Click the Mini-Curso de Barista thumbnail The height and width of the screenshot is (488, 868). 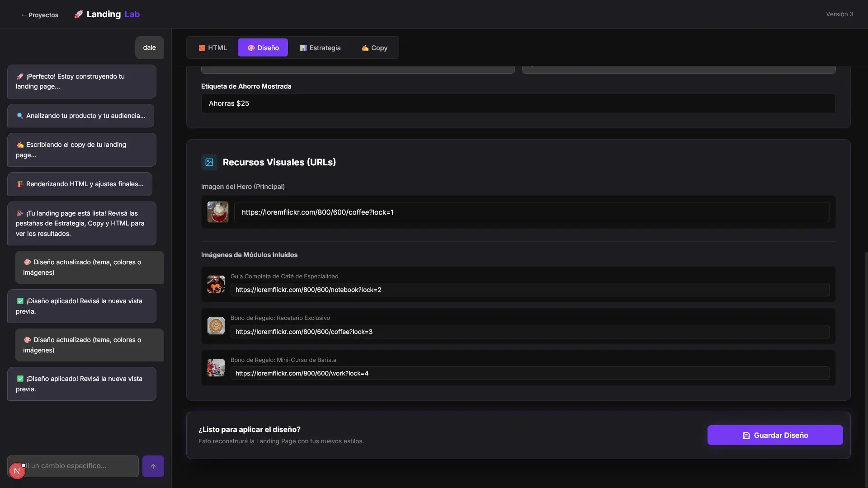[x=216, y=368]
